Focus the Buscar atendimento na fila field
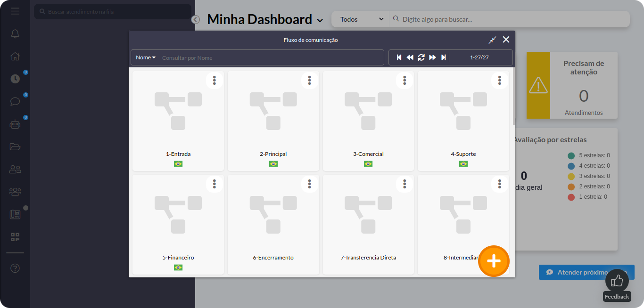 (113, 11)
